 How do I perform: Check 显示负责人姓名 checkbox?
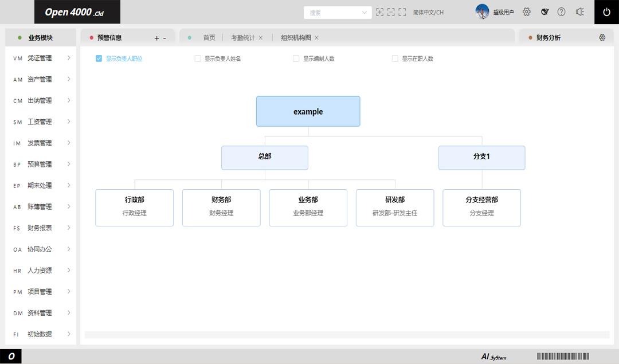(198, 58)
